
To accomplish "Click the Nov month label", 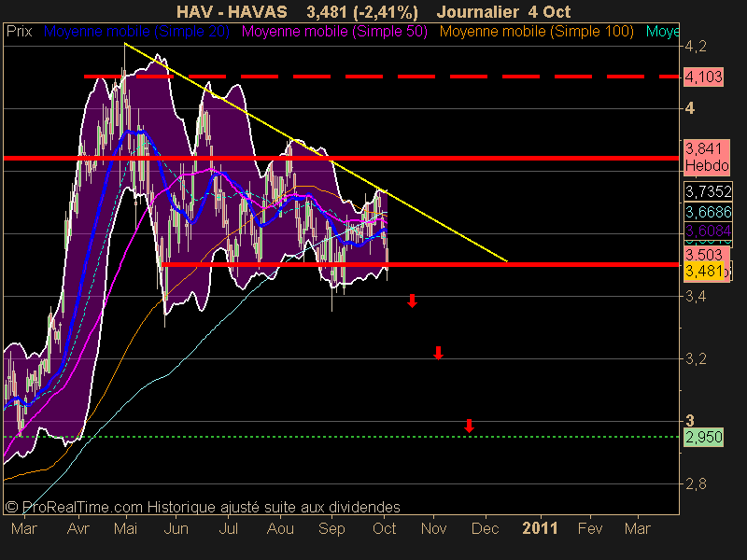I will (433, 528).
